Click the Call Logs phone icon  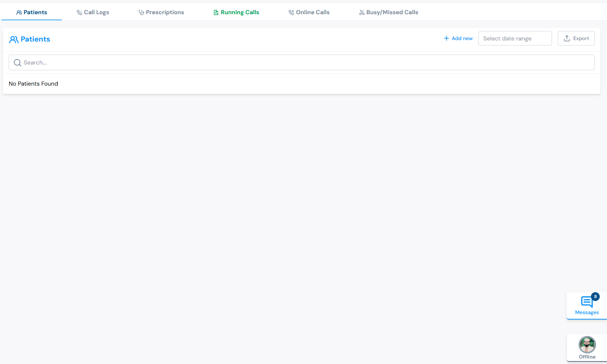pyautogui.click(x=79, y=12)
